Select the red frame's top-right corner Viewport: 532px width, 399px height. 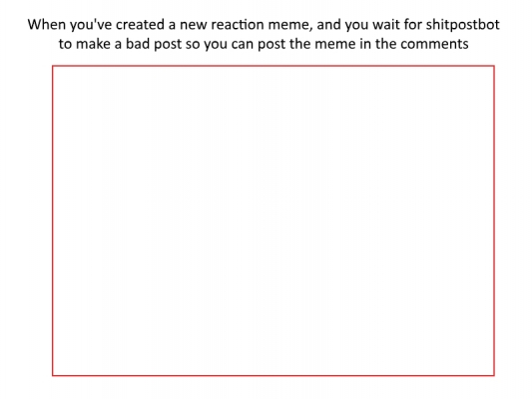[494, 66]
